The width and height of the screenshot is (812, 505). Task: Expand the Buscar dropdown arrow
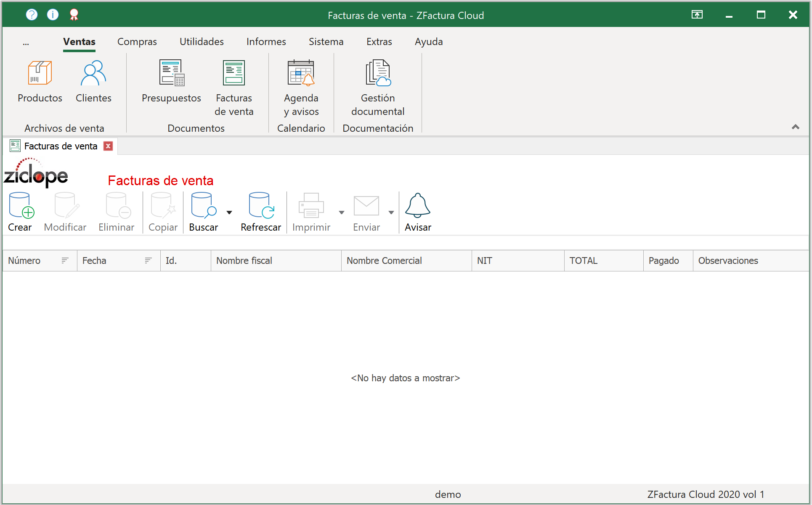[229, 213]
